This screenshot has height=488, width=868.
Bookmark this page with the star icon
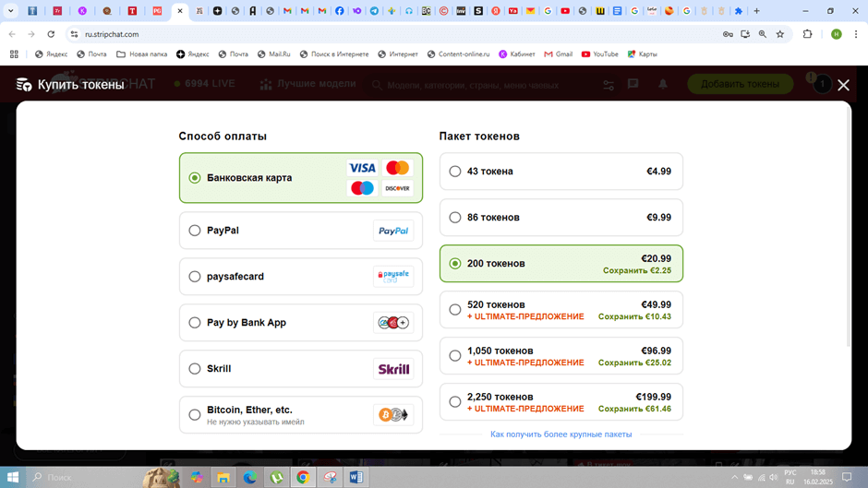click(x=780, y=34)
